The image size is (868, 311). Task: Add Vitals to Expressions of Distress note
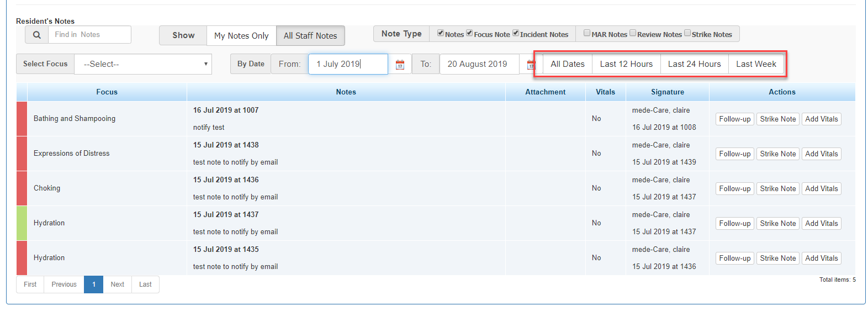point(821,154)
